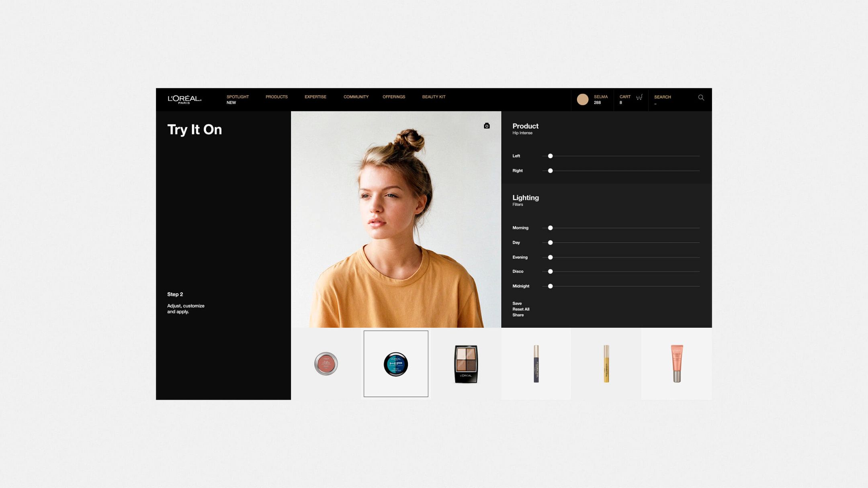
Task: Click the search magnifier icon
Action: point(701,98)
